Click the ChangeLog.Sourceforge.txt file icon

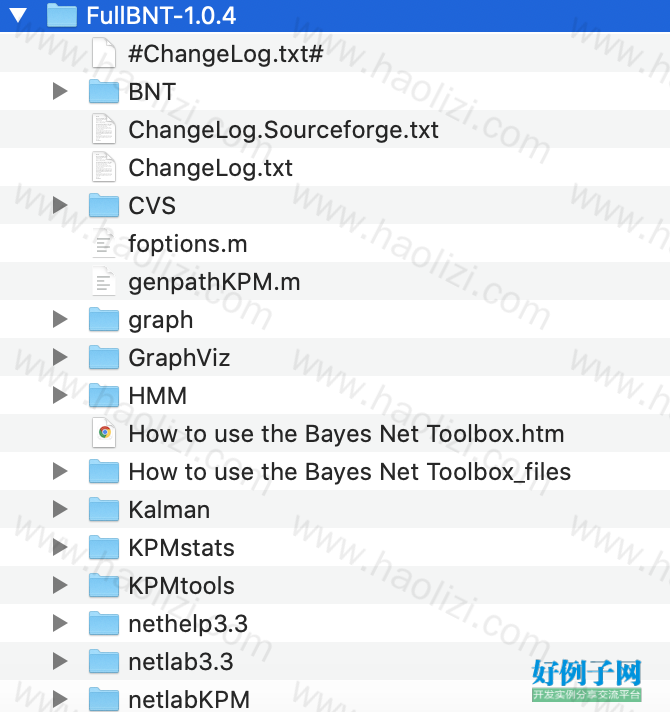pos(104,129)
